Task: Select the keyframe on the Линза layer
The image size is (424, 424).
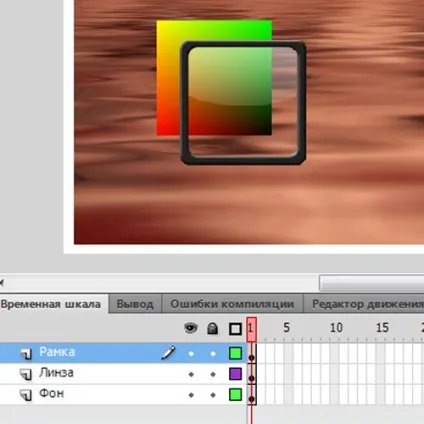Action: click(252, 374)
